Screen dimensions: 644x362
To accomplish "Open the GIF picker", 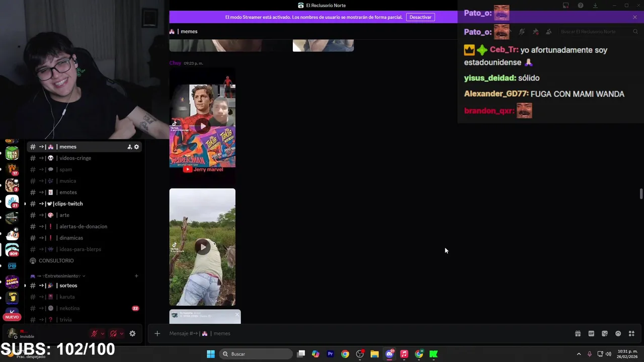I will pos(591,333).
